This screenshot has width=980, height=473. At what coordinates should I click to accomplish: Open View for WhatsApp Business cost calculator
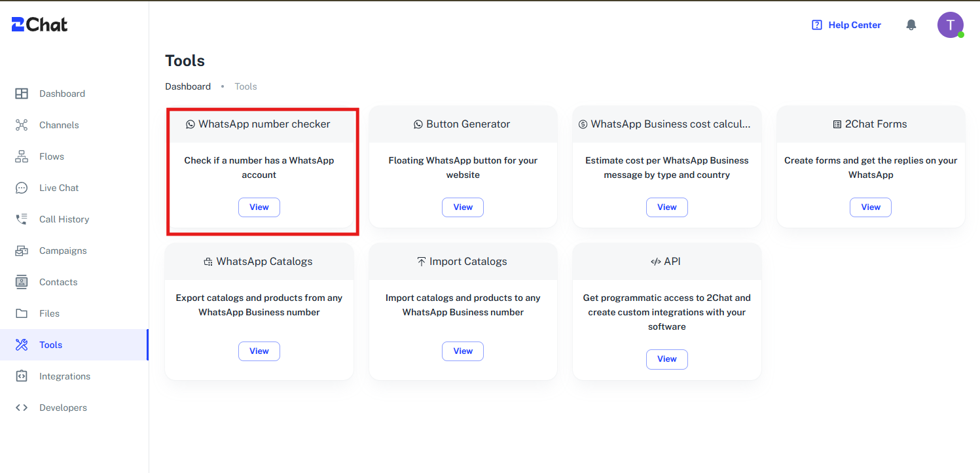pos(667,207)
